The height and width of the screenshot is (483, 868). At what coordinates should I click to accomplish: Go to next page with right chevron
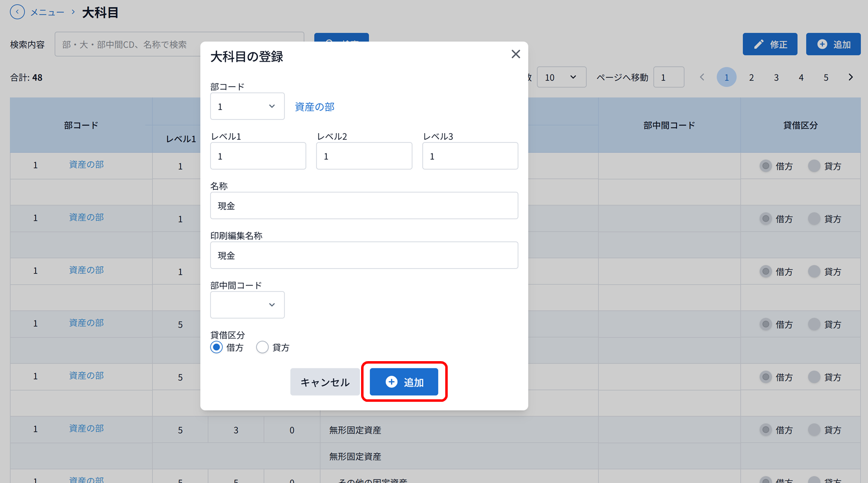click(851, 77)
